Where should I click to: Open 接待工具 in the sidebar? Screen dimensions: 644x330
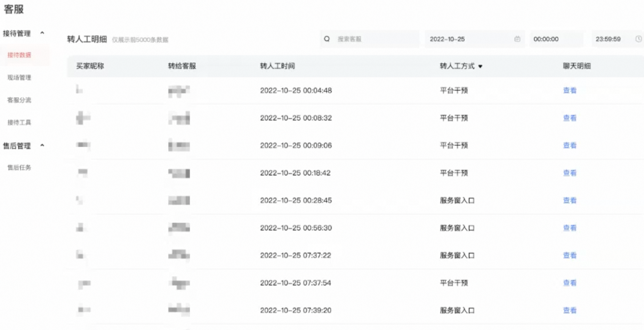(x=19, y=122)
